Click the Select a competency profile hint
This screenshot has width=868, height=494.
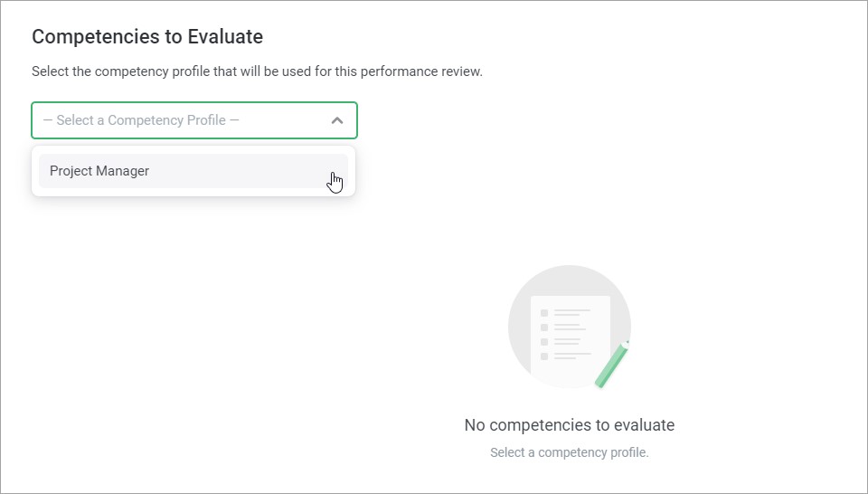[570, 452]
